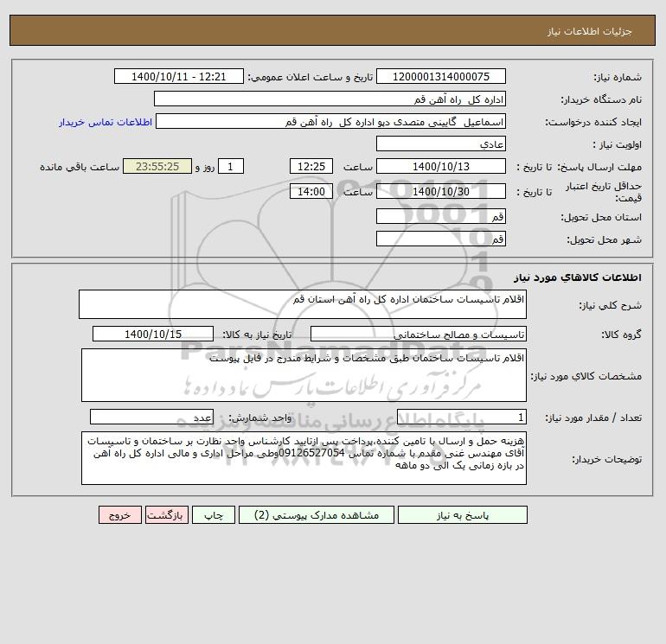Click the response deadline date 1400/10/13

click(441, 167)
